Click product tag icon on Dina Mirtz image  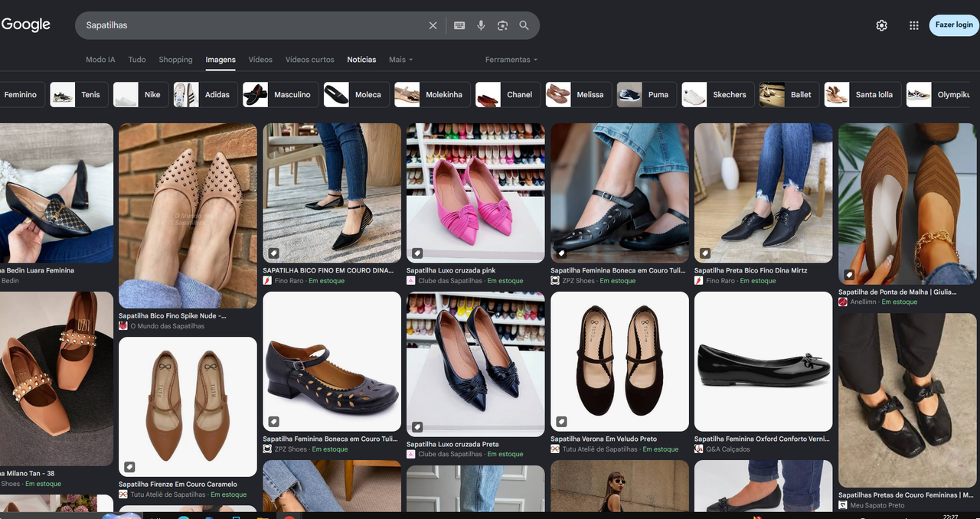705,253
